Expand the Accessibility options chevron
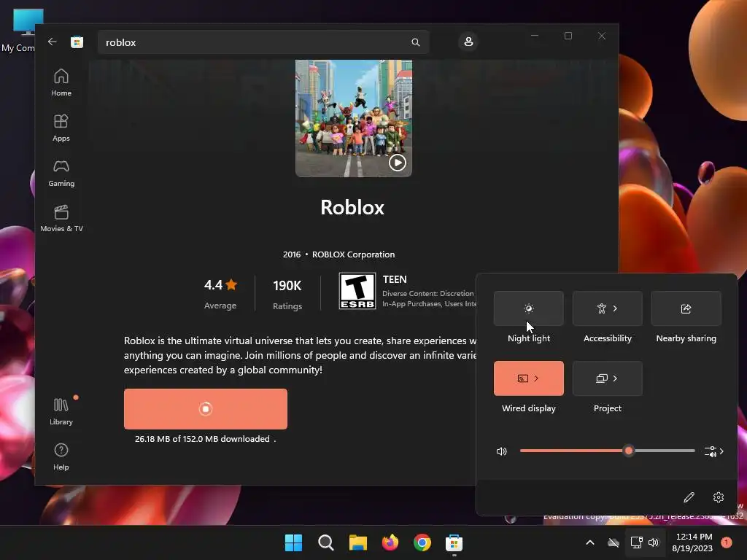The height and width of the screenshot is (560, 747). pos(616,308)
